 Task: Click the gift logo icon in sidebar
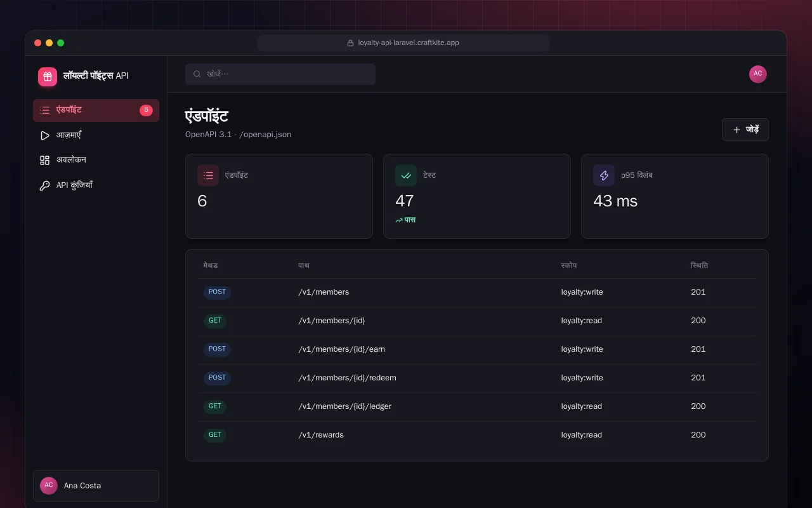point(48,77)
